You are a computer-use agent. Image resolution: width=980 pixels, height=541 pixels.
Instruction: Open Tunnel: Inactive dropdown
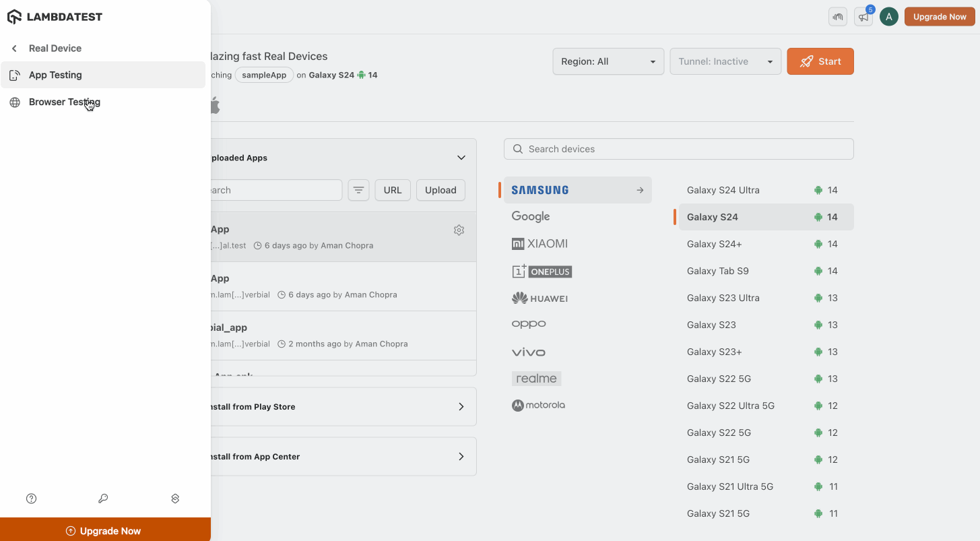point(725,61)
